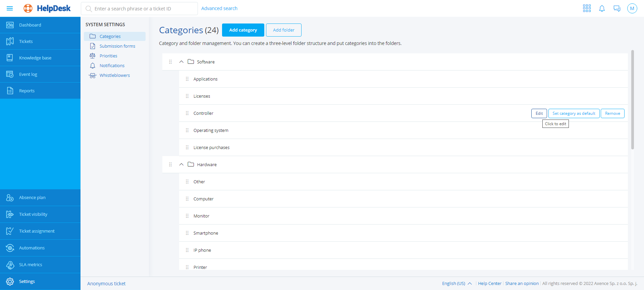Open the chat messages icon
The image size is (644, 290).
tap(617, 8)
